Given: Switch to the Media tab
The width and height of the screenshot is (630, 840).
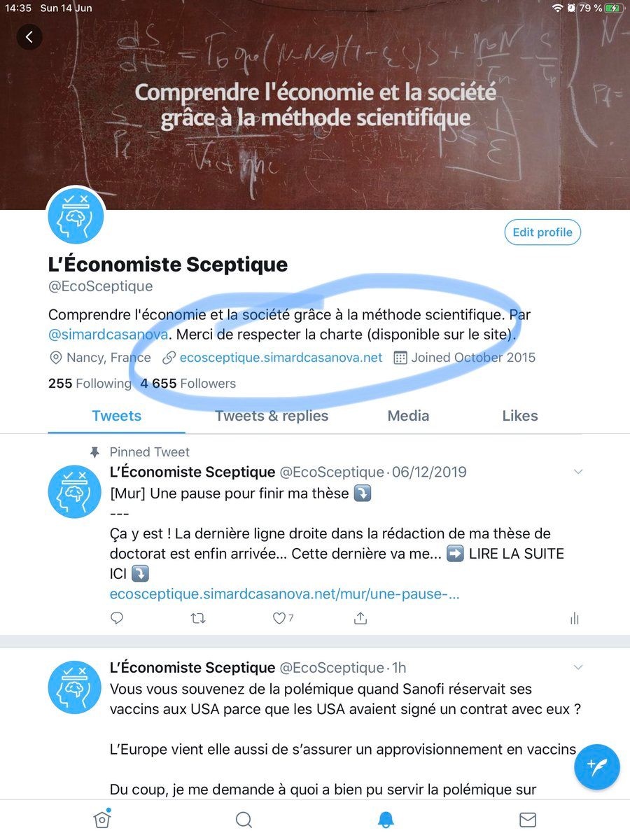Looking at the screenshot, I should (x=408, y=416).
